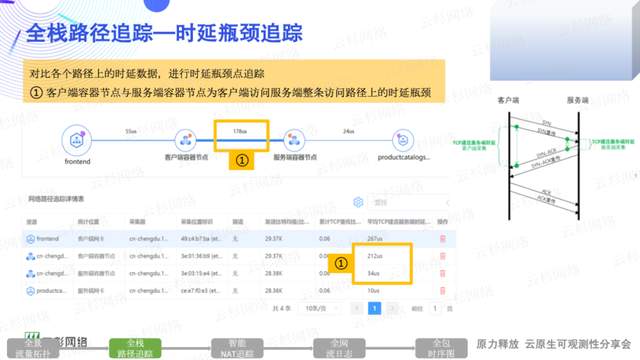
Task: Select the client container node icon (客户端容器节点)
Action: pyautogui.click(x=186, y=140)
